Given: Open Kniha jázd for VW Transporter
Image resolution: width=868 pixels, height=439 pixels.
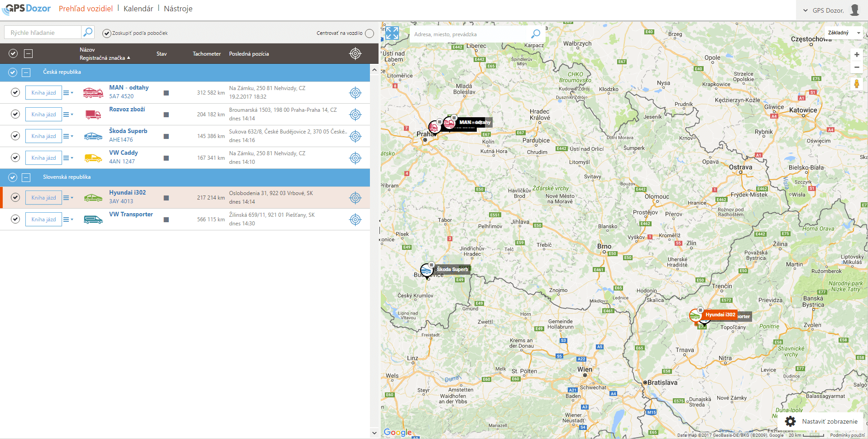Looking at the screenshot, I should [43, 219].
